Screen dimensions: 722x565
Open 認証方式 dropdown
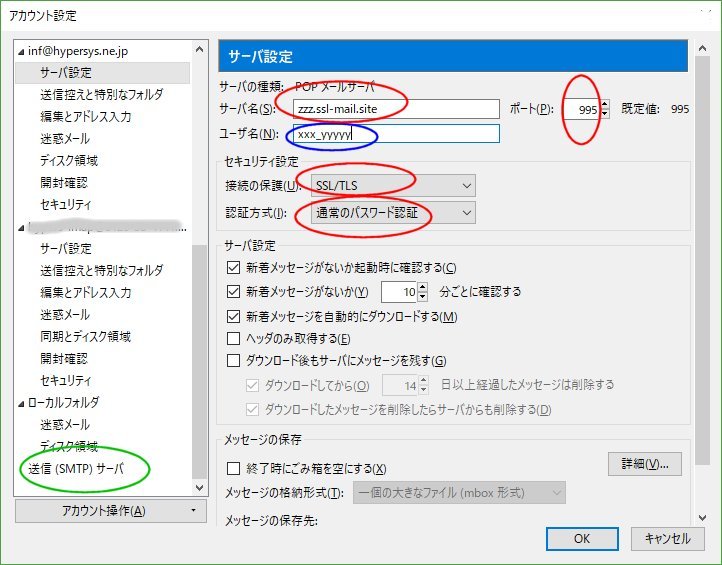tap(392, 213)
